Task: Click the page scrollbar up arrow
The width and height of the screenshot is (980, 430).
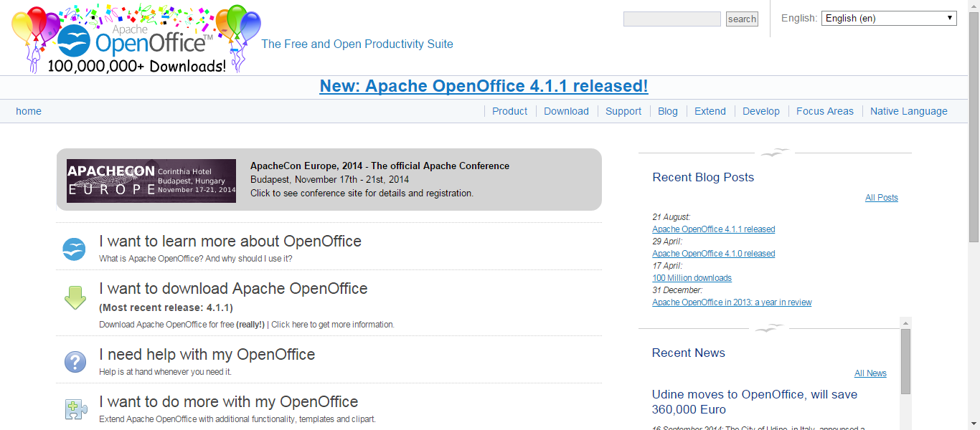Action: click(974, 6)
